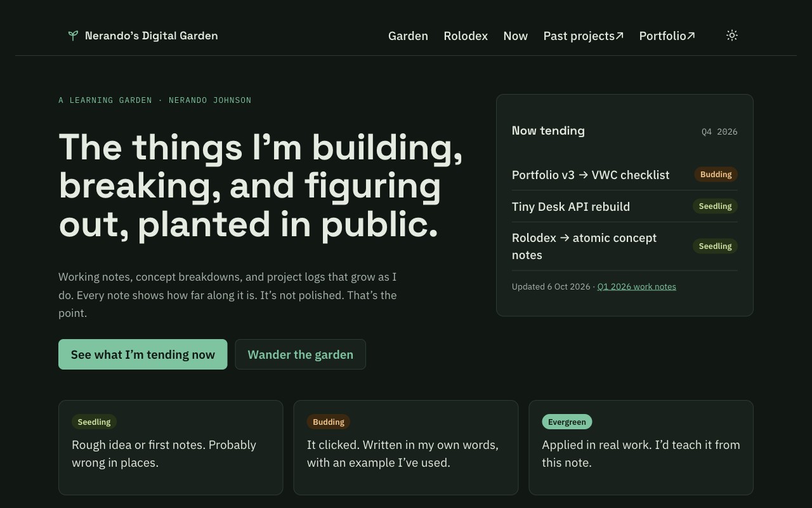Screen dimensions: 812x508
Task: Click the Q4 2026 label
Action: pyautogui.click(x=719, y=132)
